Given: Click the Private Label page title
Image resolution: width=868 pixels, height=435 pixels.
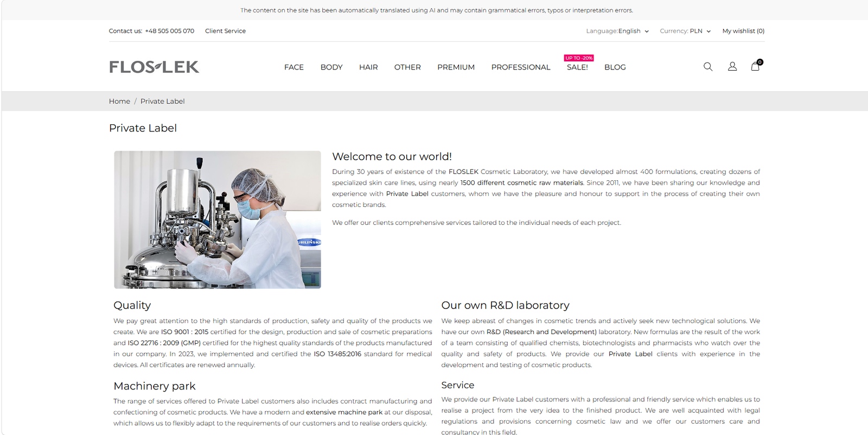Looking at the screenshot, I should [143, 128].
